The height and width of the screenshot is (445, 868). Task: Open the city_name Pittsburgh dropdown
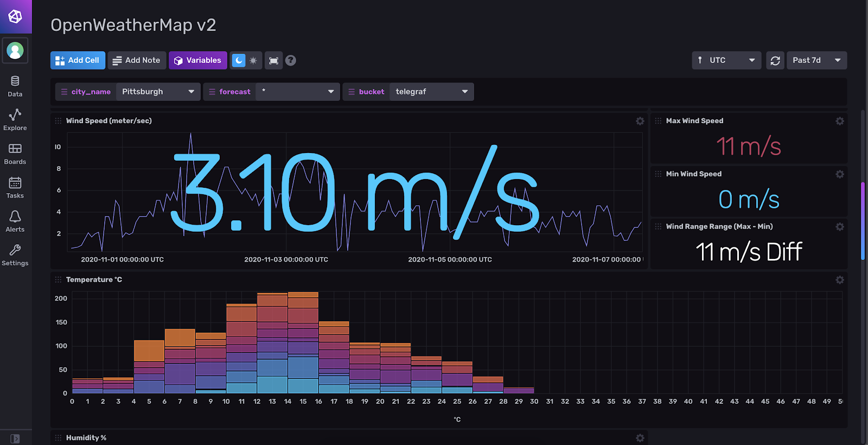tap(158, 92)
